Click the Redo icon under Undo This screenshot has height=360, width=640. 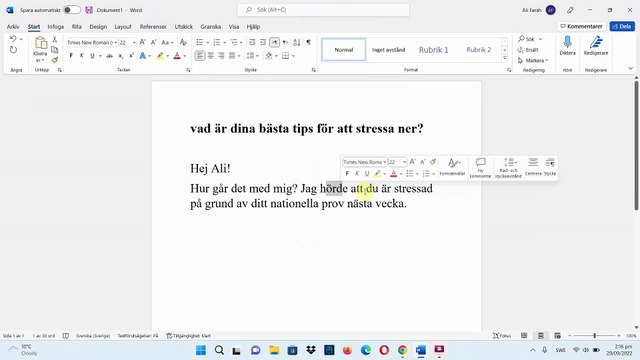point(13,50)
